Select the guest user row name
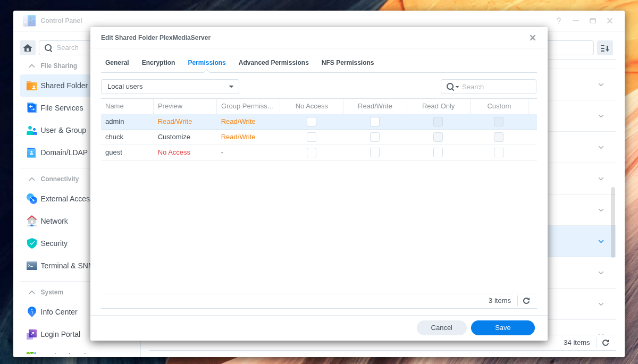Image resolution: width=638 pixels, height=364 pixels. point(114,153)
